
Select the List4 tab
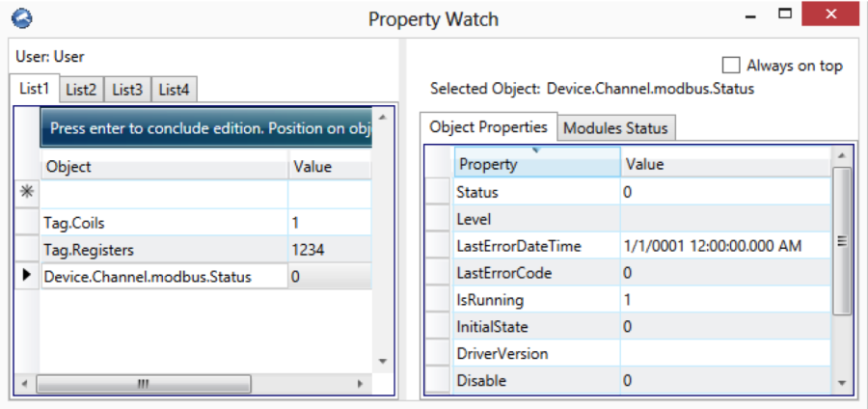click(174, 90)
